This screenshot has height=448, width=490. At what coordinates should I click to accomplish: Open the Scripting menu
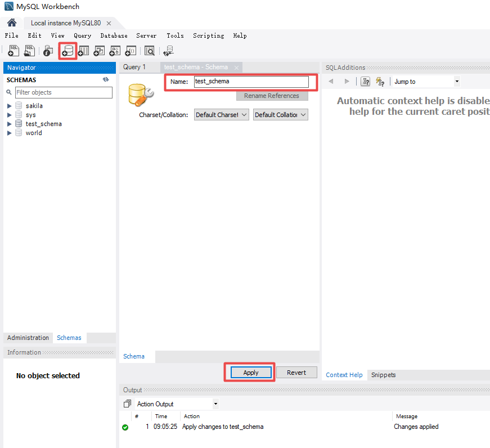(x=209, y=35)
